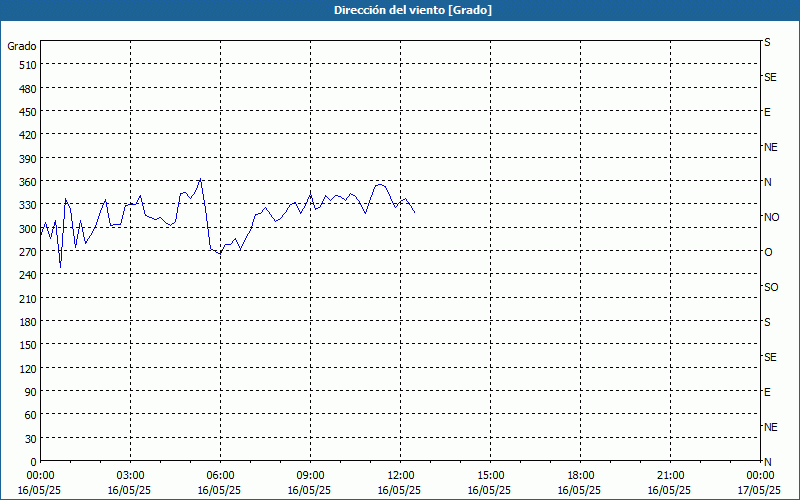The width and height of the screenshot is (800, 500).
Task: Click the 210 value on the left axis
Action: (29, 299)
